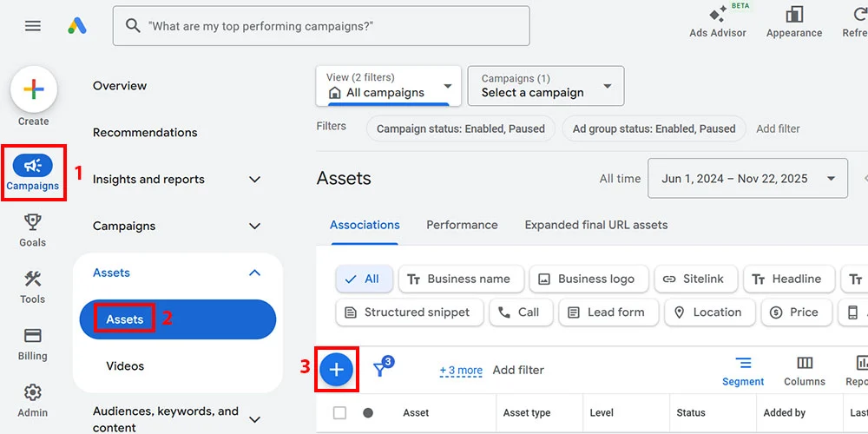Open the hamburger main menu
This screenshot has height=434, width=868.
click(33, 26)
